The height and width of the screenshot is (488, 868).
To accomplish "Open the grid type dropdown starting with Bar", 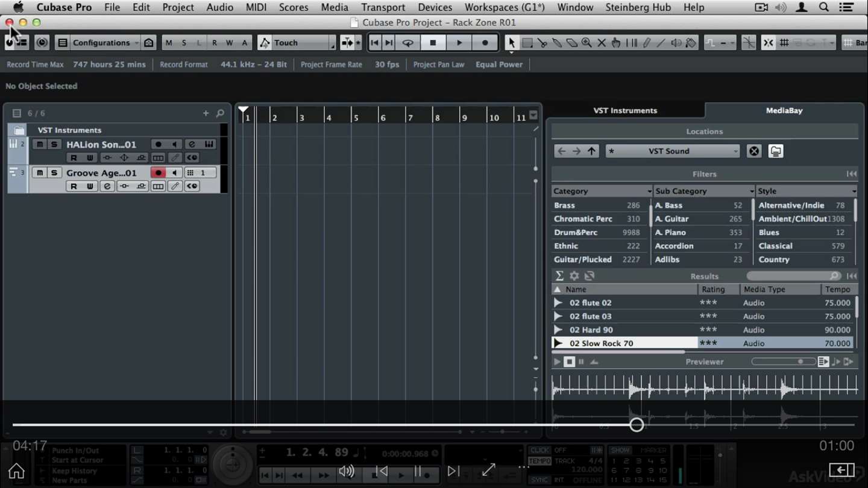I will click(x=855, y=43).
